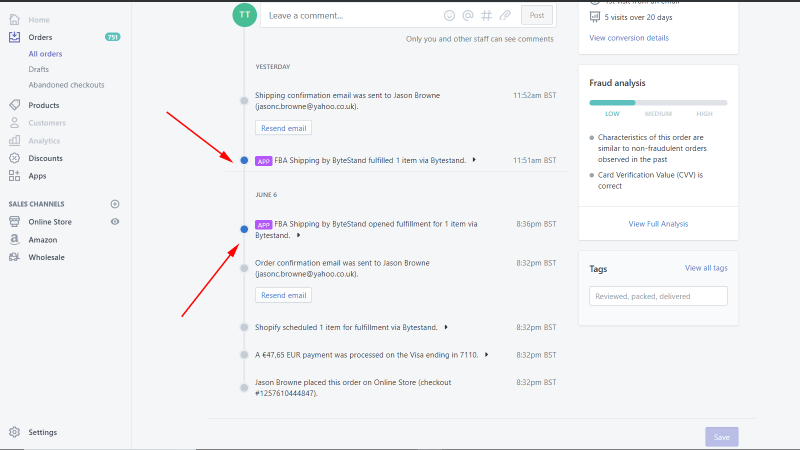This screenshot has height=450, width=800.
Task: Click the 751 orders count badge
Action: pos(112,37)
